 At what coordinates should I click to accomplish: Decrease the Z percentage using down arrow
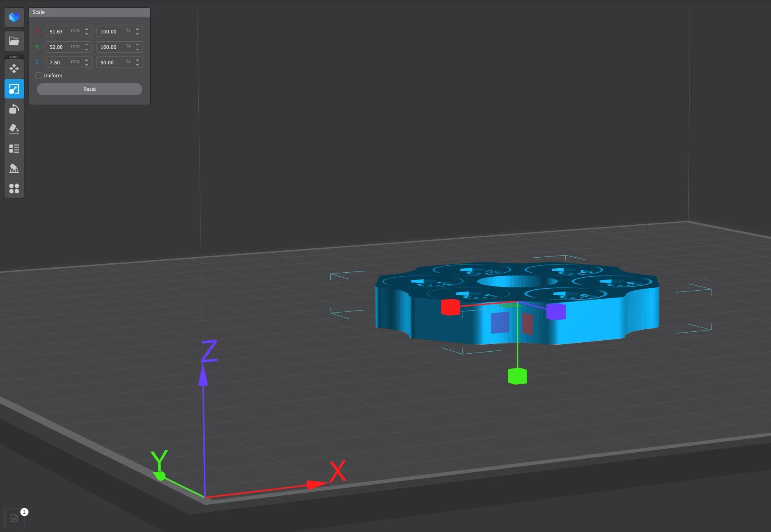138,65
